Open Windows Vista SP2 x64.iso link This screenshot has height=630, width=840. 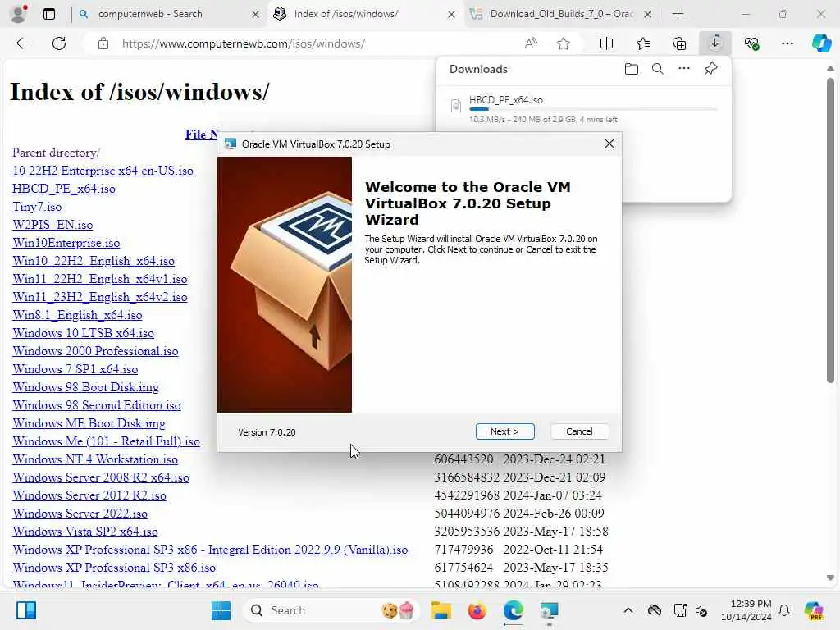tap(85, 532)
